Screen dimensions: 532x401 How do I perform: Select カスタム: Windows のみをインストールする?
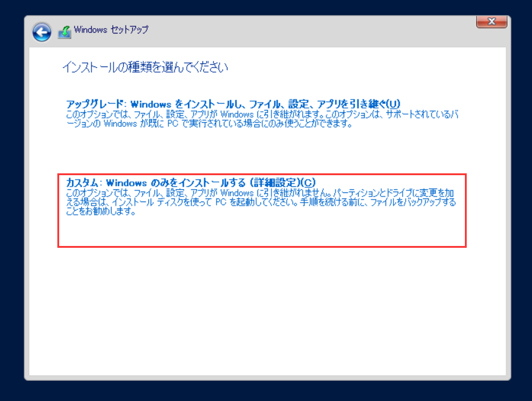(191, 182)
